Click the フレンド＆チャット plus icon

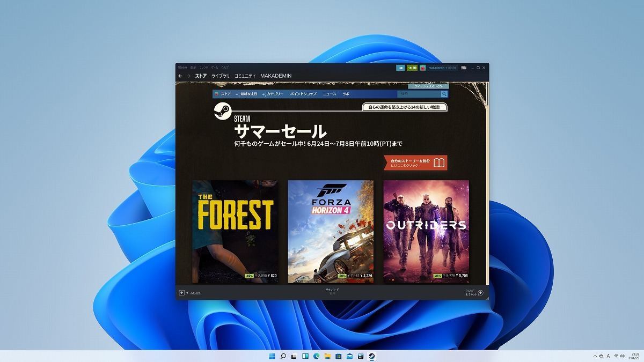click(x=480, y=293)
